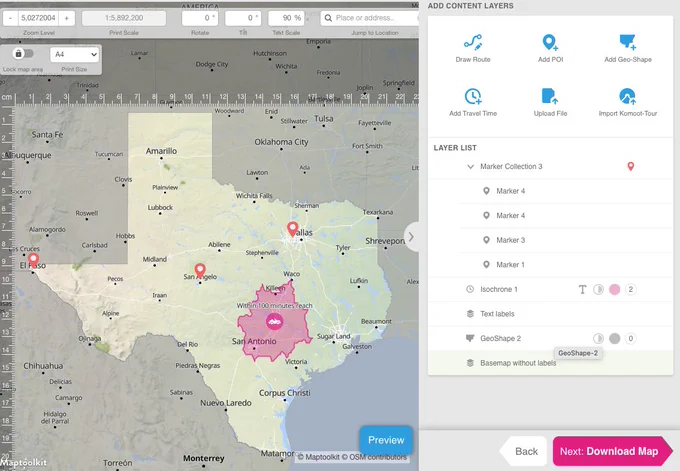This screenshot has width=680, height=471.
Task: Select the Basemap without labels layer
Action: [x=550, y=363]
